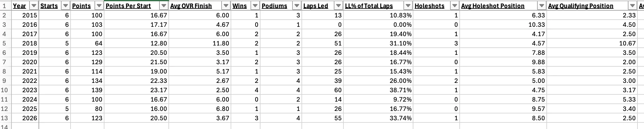
Task: Expand the Points filter arrow
Action: (99, 6)
